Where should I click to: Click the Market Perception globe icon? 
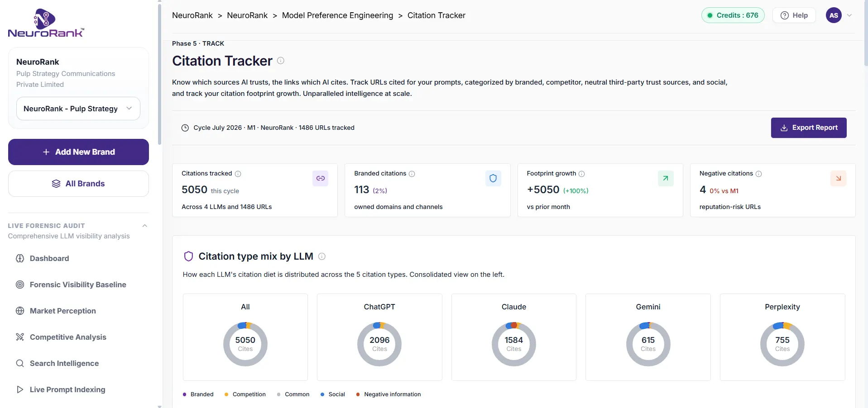tap(20, 311)
